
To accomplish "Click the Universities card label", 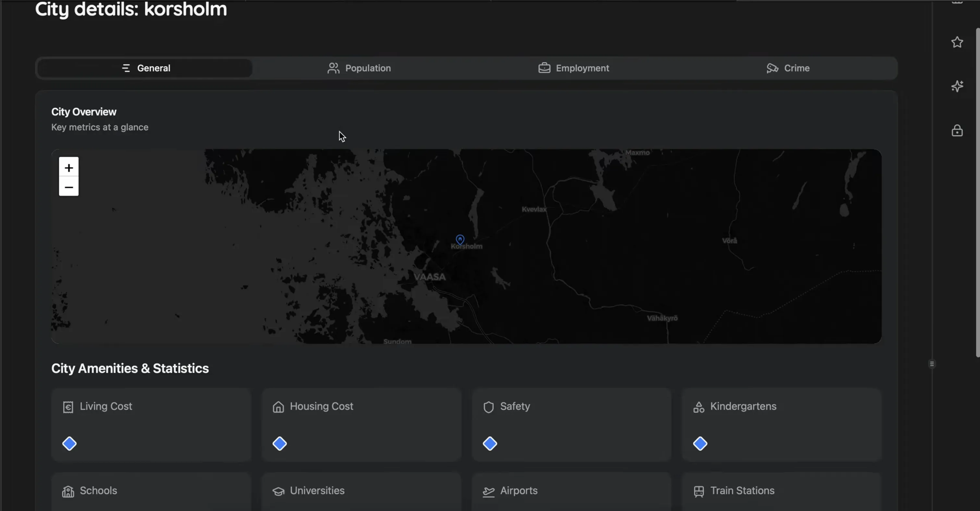I will [317, 491].
